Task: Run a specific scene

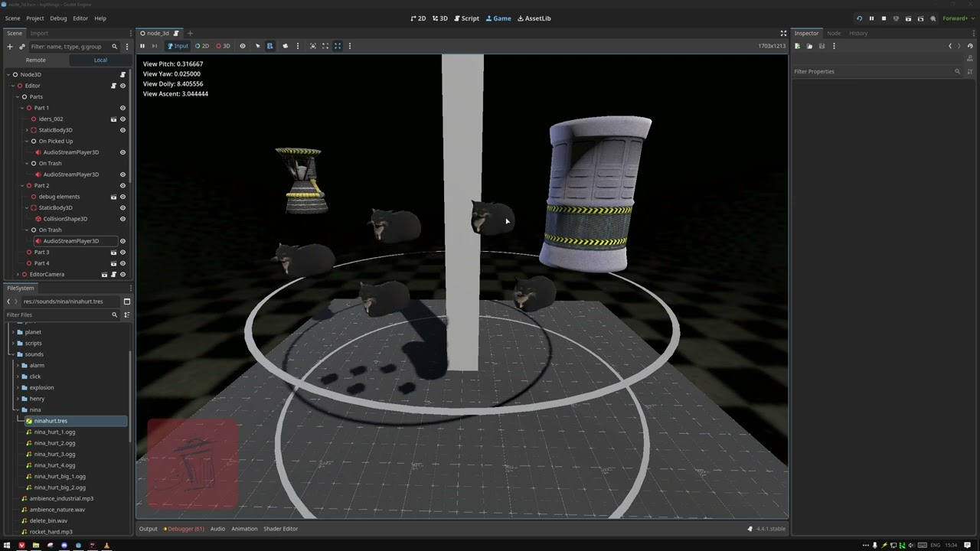Action: pos(920,18)
